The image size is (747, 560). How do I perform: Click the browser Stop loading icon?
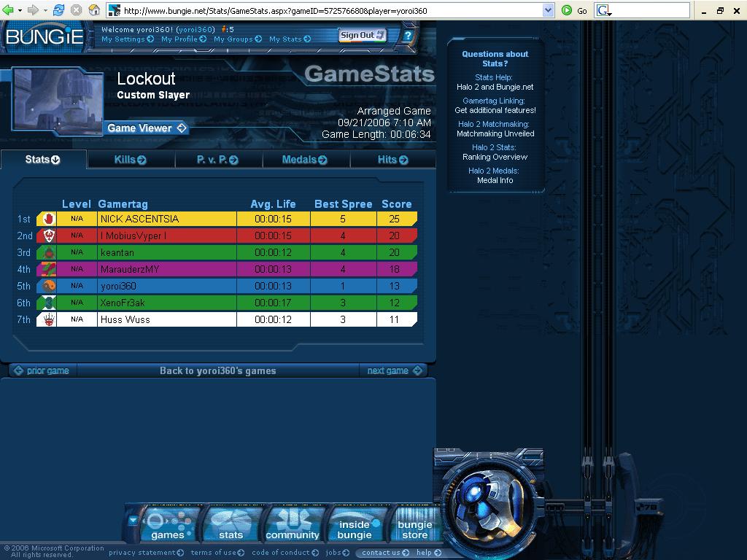[76, 10]
